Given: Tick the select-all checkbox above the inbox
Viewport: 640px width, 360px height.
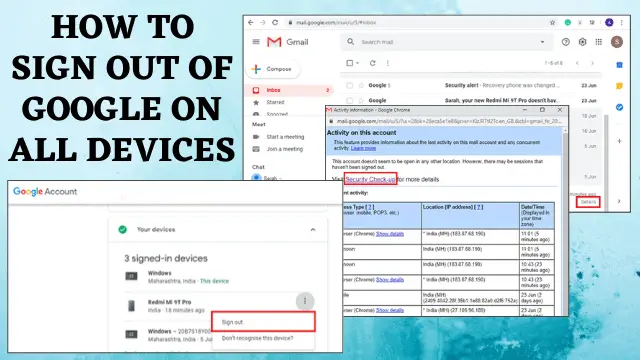Looking at the screenshot, I should 349,63.
